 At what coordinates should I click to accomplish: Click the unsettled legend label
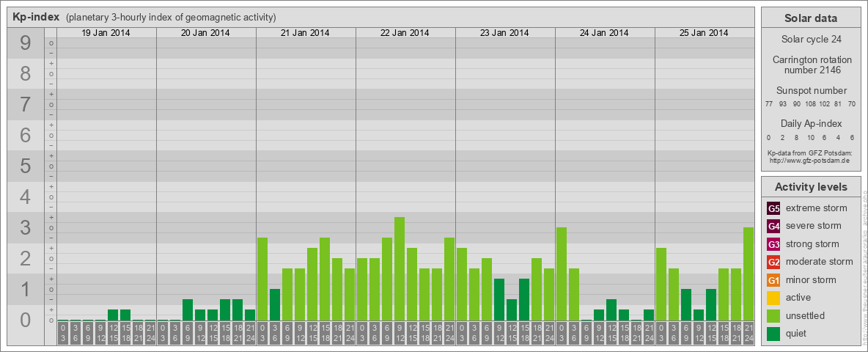pos(806,315)
